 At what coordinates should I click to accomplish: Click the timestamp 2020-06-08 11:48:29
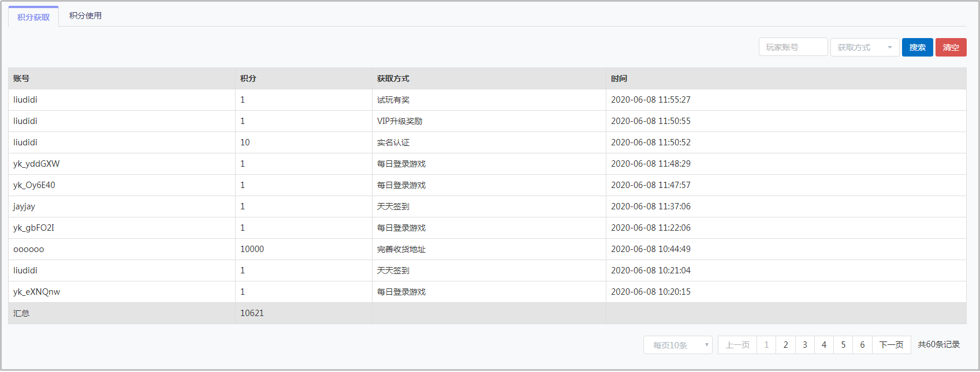[x=651, y=164]
